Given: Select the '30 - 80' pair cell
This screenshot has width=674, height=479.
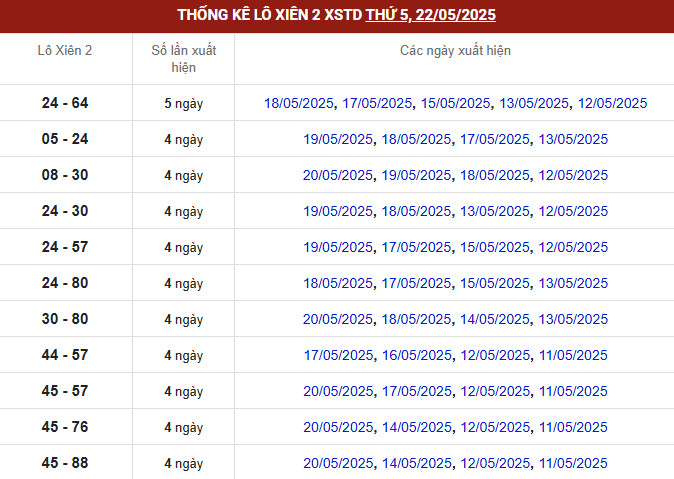Looking at the screenshot, I should [65, 319].
